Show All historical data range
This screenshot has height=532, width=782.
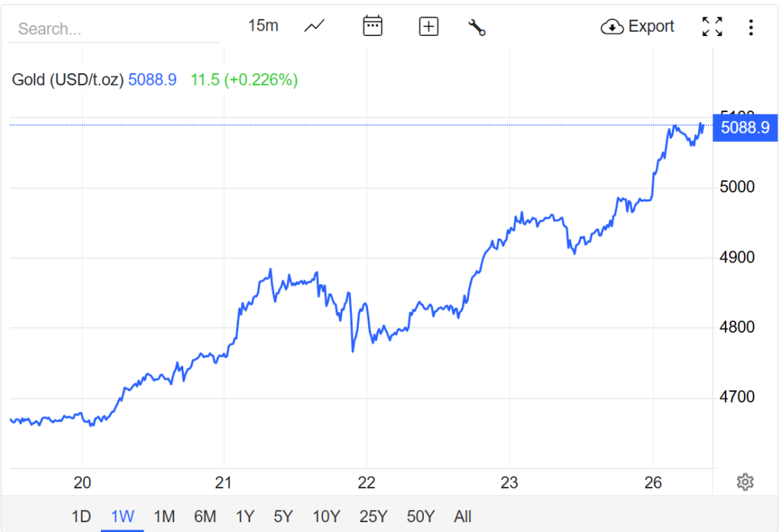pos(463,517)
